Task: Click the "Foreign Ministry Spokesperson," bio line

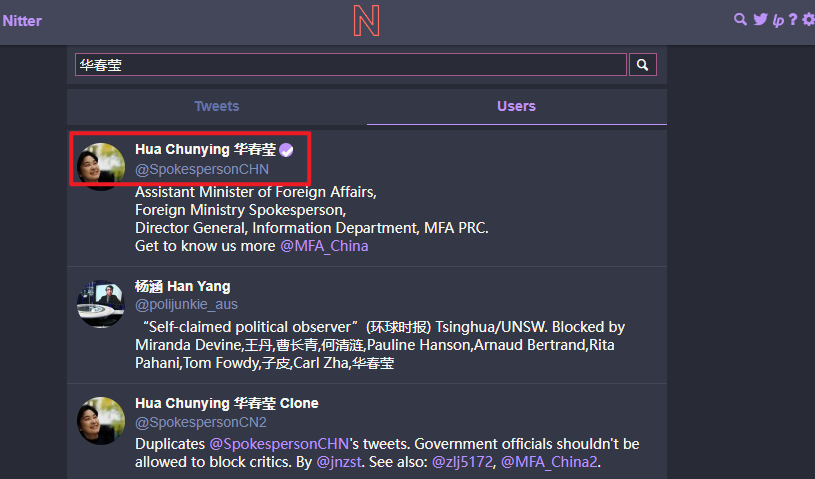Action: pos(241,210)
